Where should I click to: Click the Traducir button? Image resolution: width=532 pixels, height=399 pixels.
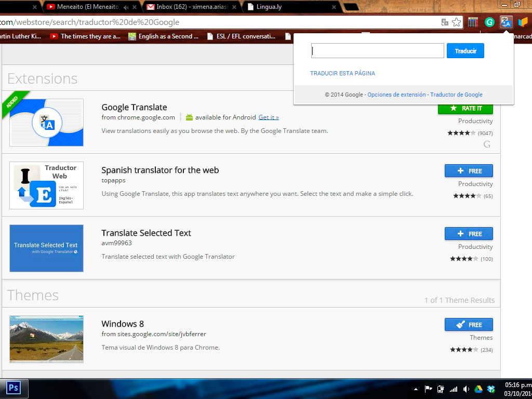pos(465,51)
